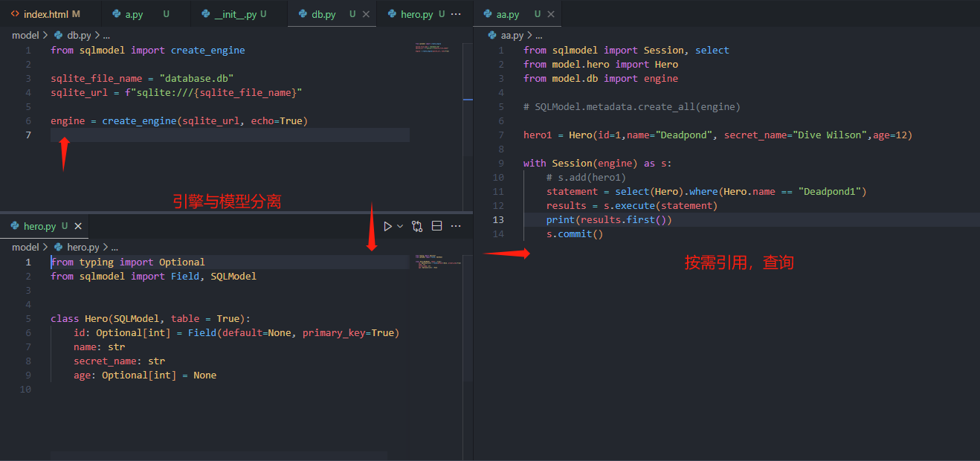Open More Actions in lower hero.py group
The width and height of the screenshot is (980, 461).
[x=456, y=226]
